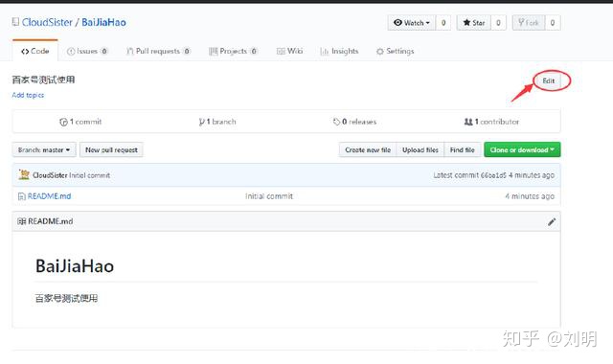Click the Edit description button
Screen dimensions: 613x364
pyautogui.click(x=549, y=80)
